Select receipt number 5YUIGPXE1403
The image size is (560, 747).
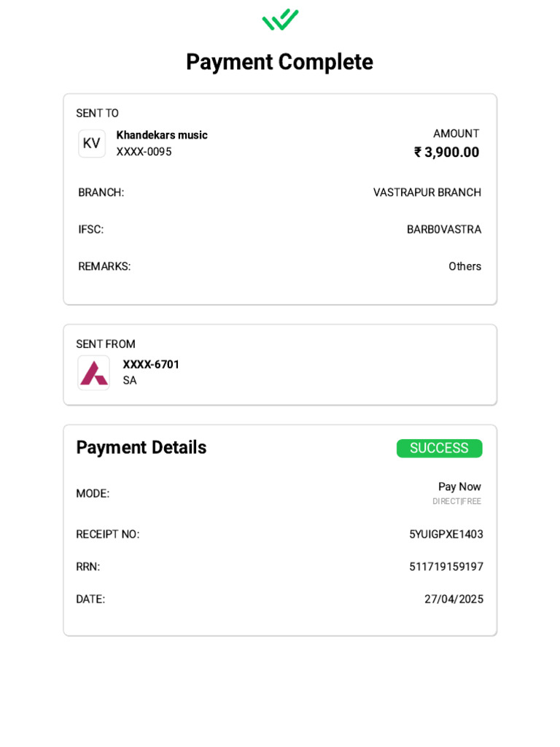click(x=446, y=534)
